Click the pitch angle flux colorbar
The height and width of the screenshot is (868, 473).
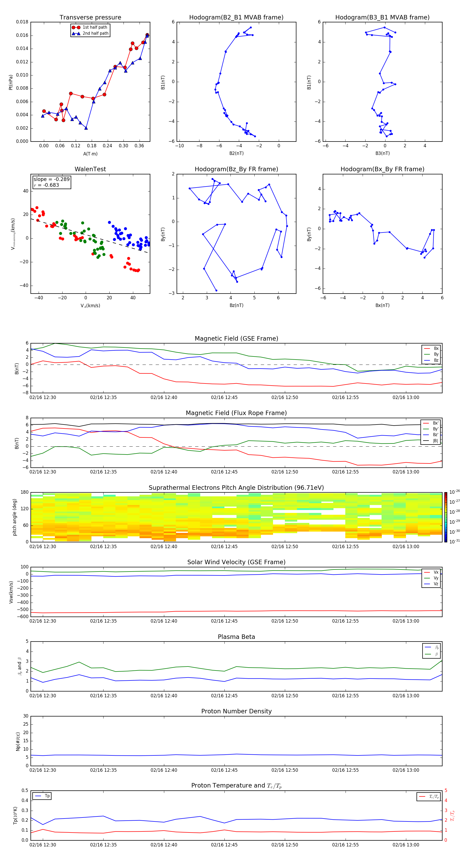pyautogui.click(x=446, y=517)
